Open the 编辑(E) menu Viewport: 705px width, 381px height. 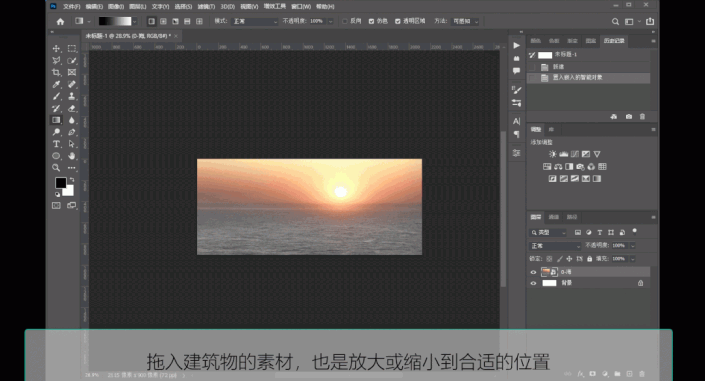tap(94, 7)
